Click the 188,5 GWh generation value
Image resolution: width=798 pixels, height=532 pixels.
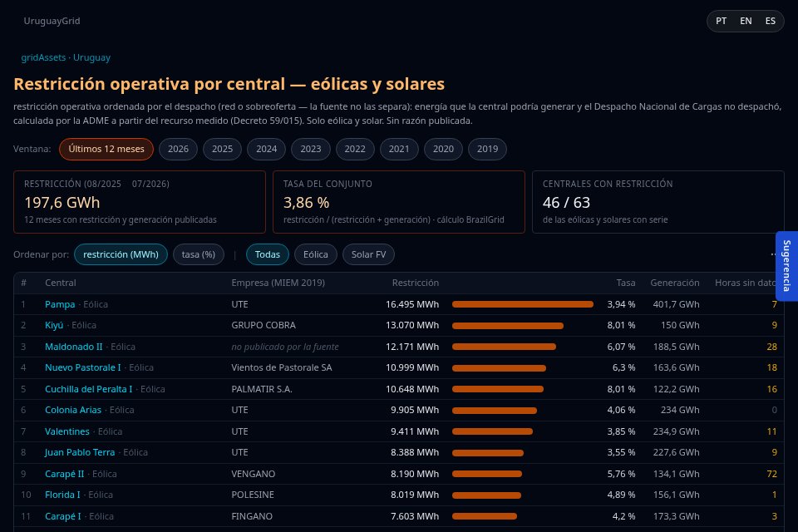pos(676,347)
